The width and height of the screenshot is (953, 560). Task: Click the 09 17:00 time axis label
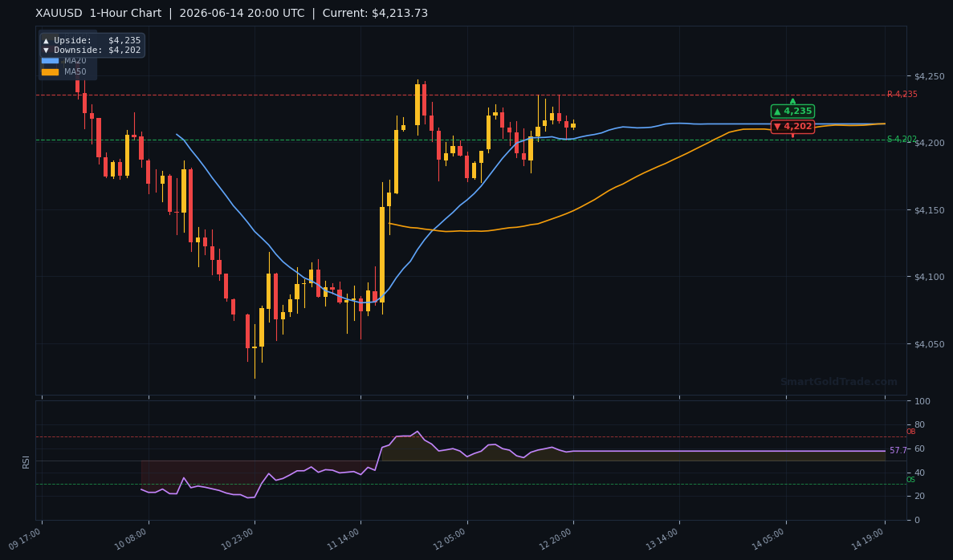coord(26,539)
